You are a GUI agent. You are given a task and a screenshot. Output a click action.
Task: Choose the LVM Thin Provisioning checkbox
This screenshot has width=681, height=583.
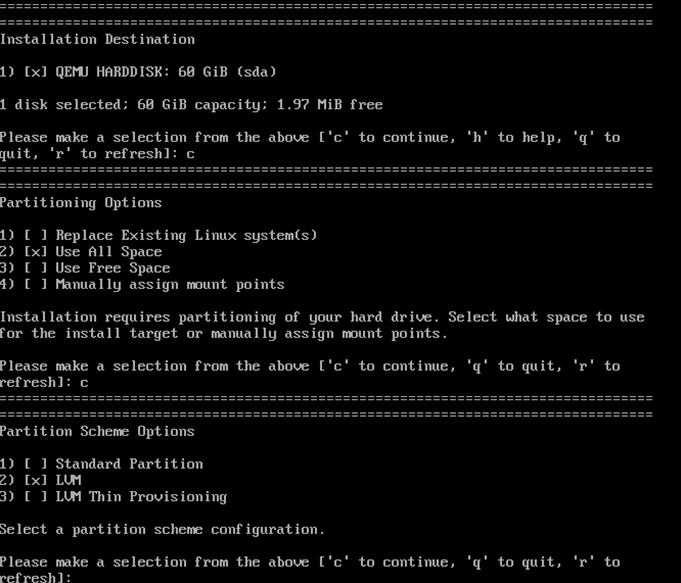pos(36,497)
